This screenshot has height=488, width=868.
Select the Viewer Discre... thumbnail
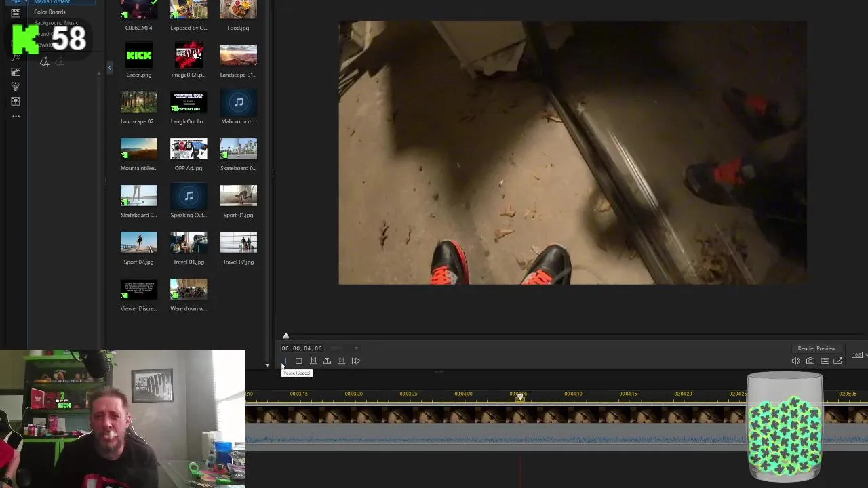[x=139, y=289]
